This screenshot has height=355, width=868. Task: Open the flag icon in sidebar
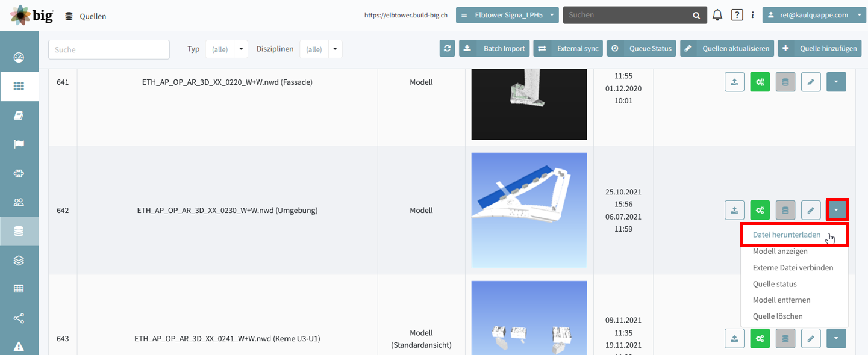pos(19,144)
